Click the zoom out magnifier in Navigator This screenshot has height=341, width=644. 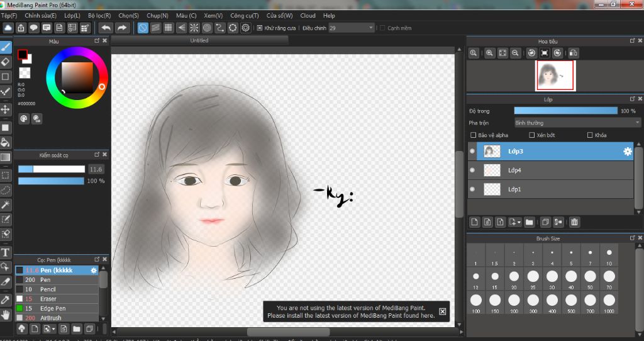click(515, 53)
